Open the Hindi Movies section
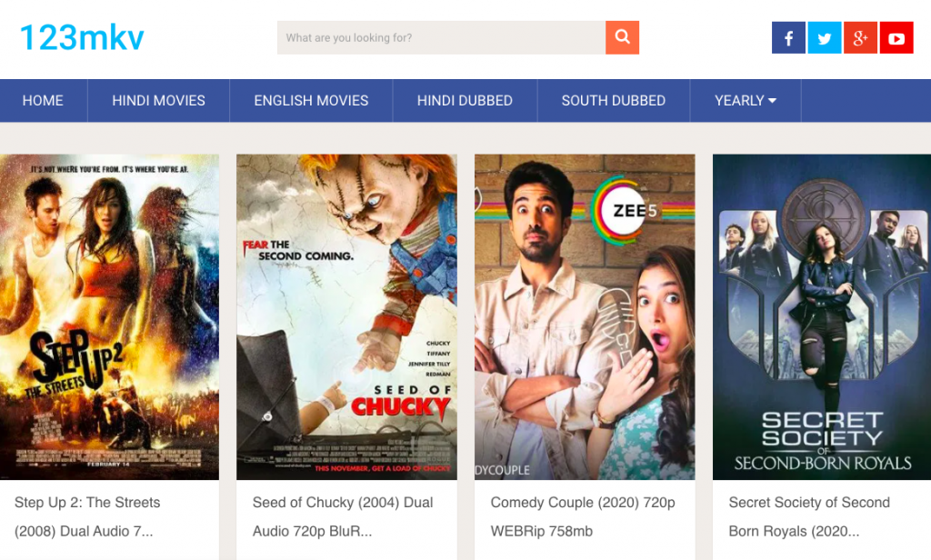 (x=158, y=101)
